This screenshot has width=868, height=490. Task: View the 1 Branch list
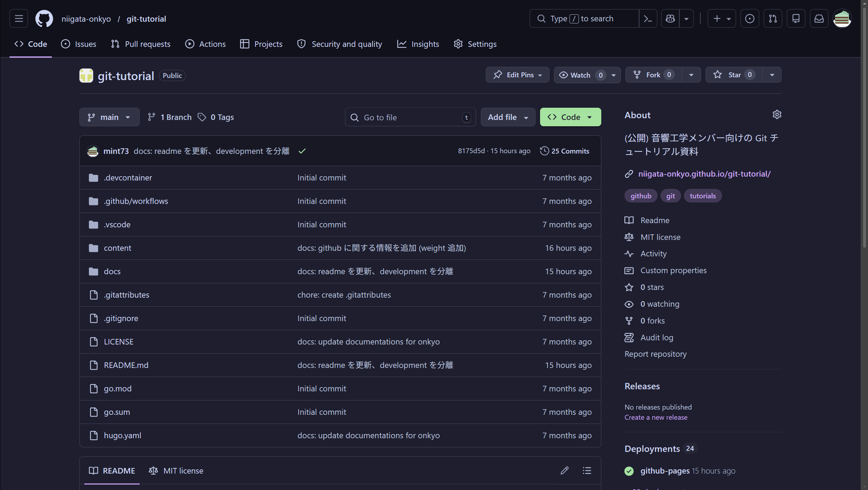click(x=169, y=117)
